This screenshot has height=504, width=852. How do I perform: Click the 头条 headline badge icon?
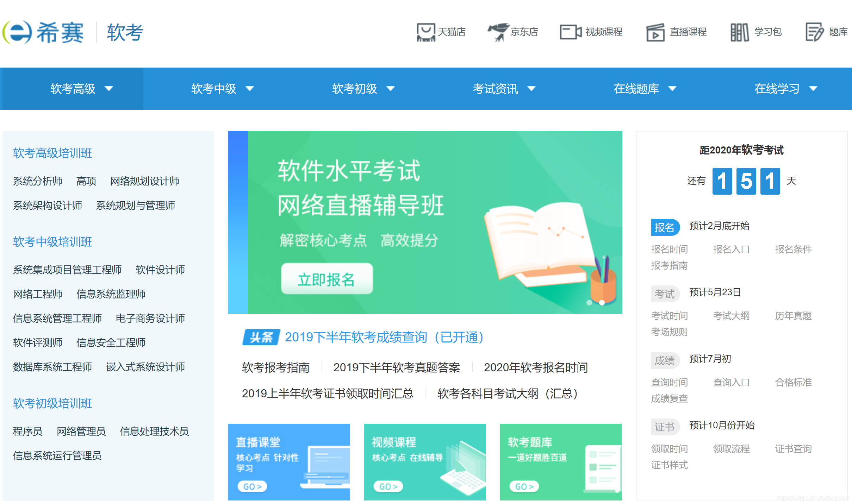(x=261, y=337)
